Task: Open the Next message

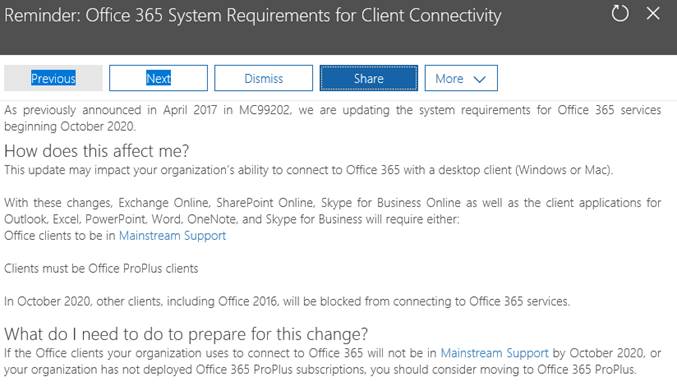Action: (158, 78)
